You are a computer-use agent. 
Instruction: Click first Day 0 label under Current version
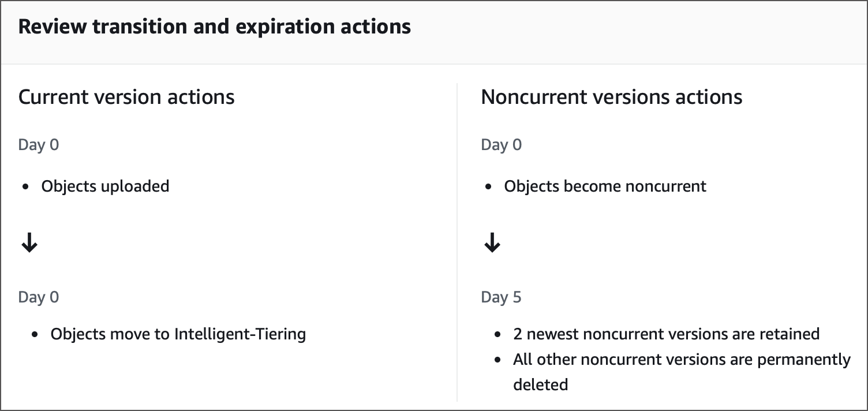point(39,144)
